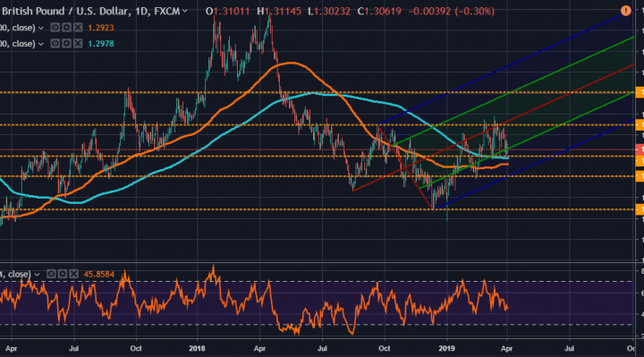Viewport: 644px width, 357px height.
Task: Expand the British Pound / U.S. Dollar title dropdown
Action: tap(185, 11)
